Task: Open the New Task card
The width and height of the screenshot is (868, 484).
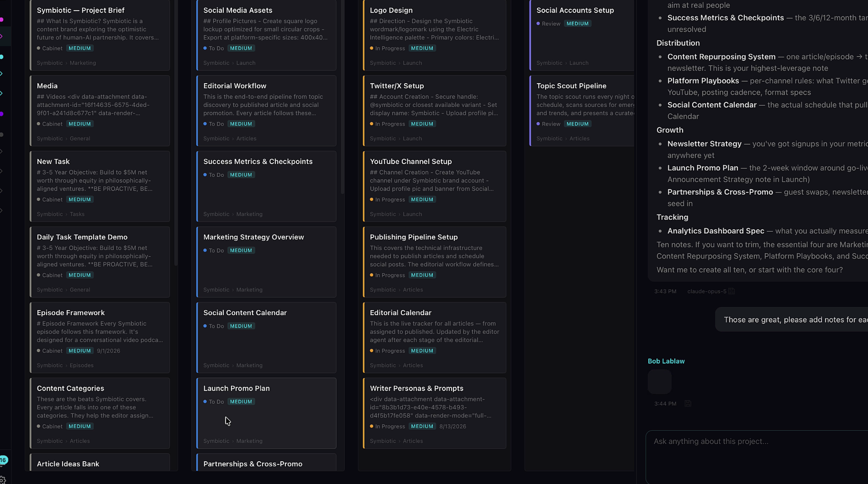Action: (x=100, y=186)
